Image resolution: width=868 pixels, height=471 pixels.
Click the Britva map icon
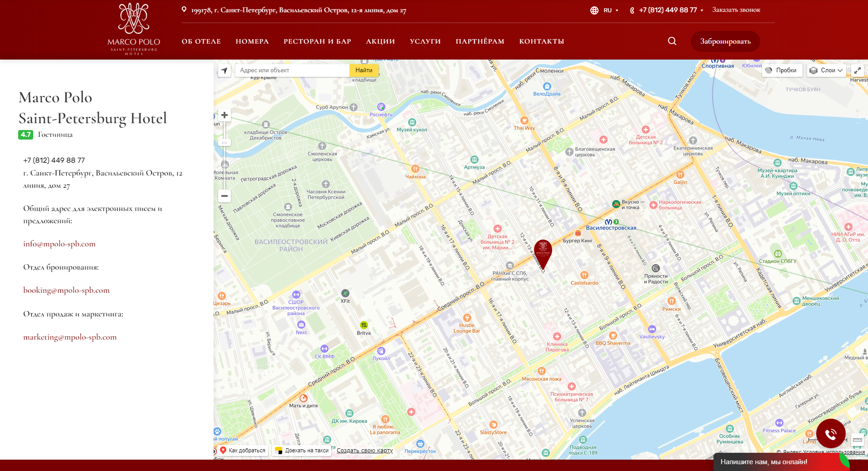point(364,325)
